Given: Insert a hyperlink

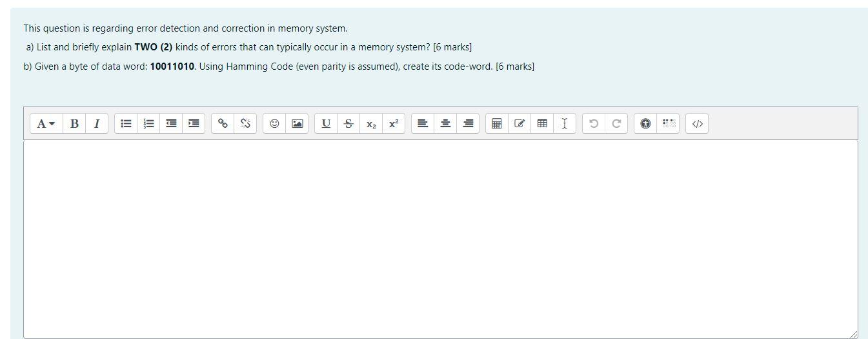Looking at the screenshot, I should (x=223, y=123).
